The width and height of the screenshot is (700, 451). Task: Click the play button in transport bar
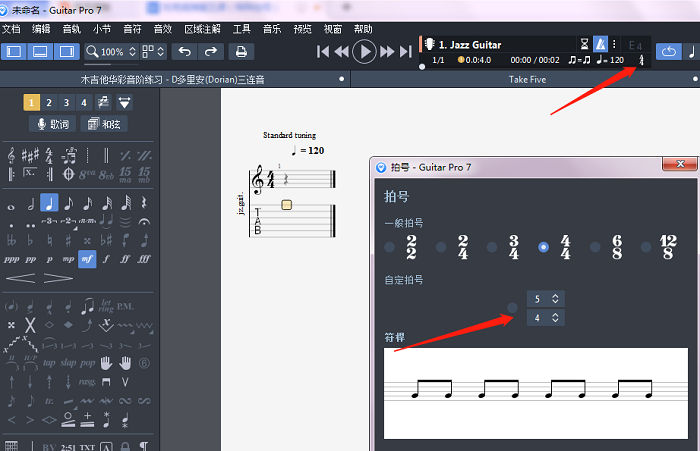365,51
